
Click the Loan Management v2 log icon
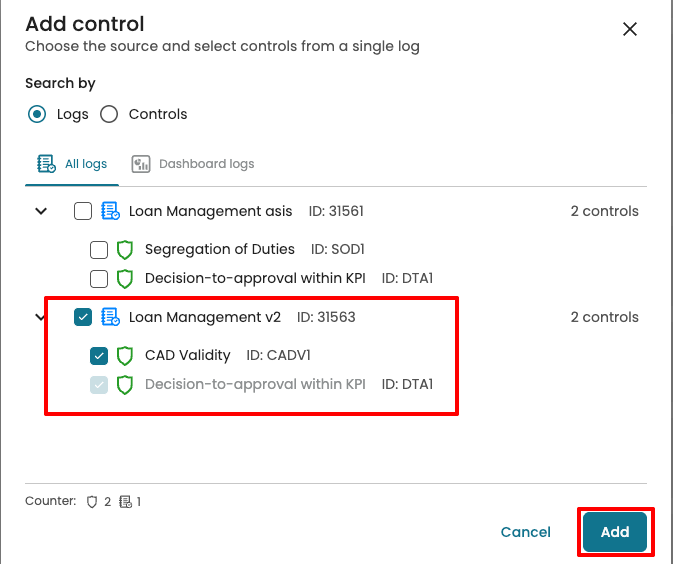(x=111, y=318)
